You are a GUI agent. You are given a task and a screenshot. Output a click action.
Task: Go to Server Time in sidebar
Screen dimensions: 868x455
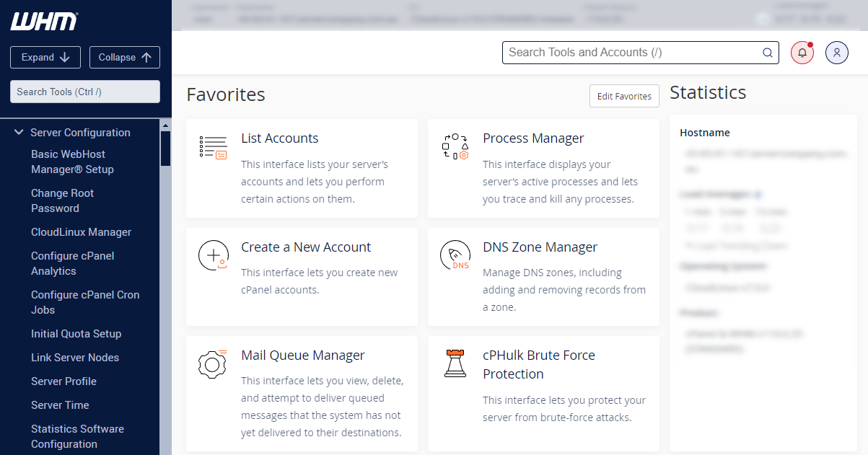point(60,405)
